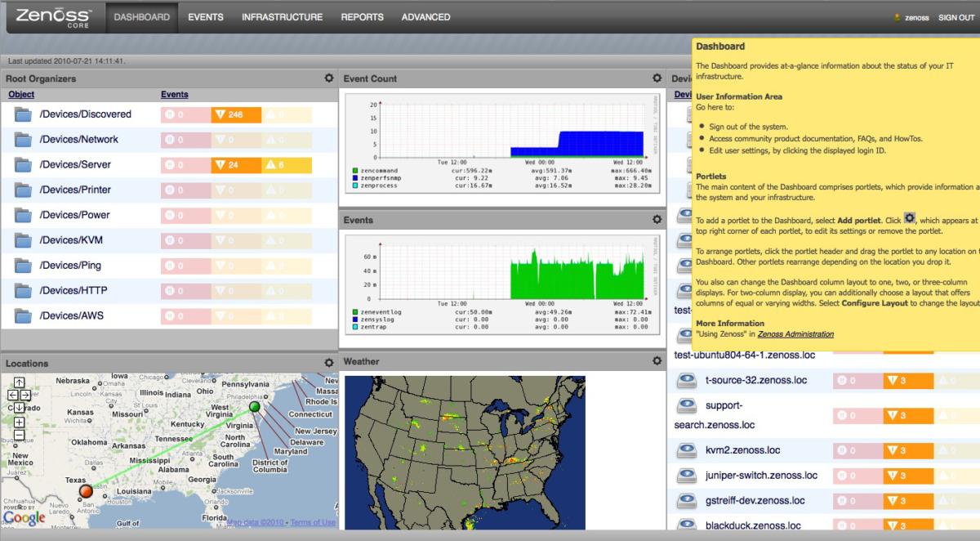980x541 pixels.
Task: Pan the map right with arrow button
Action: click(26, 396)
